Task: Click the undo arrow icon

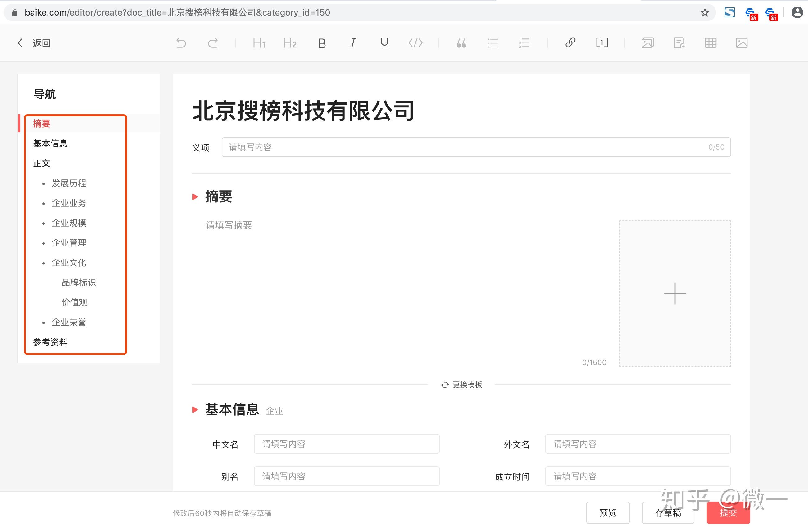Action: [x=181, y=43]
